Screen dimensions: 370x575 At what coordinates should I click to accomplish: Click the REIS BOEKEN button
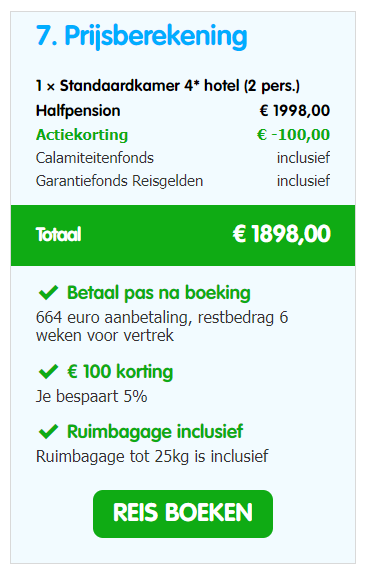click(x=183, y=514)
